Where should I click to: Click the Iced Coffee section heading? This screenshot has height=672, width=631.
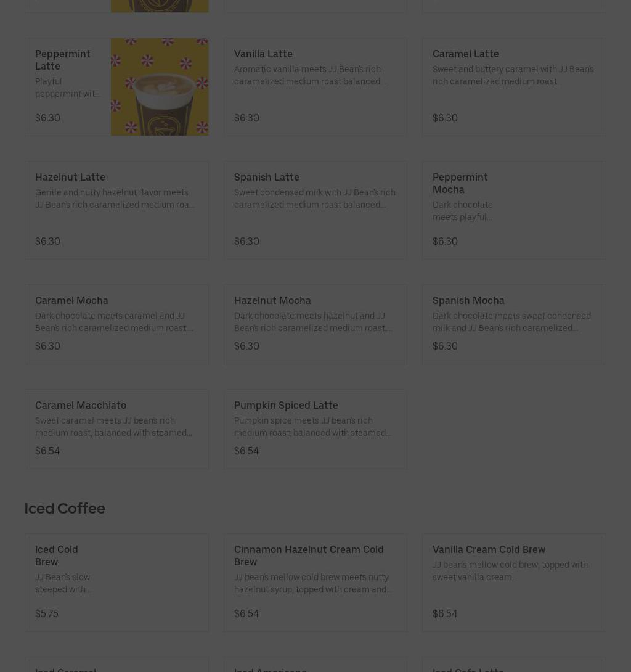pyautogui.click(x=65, y=508)
